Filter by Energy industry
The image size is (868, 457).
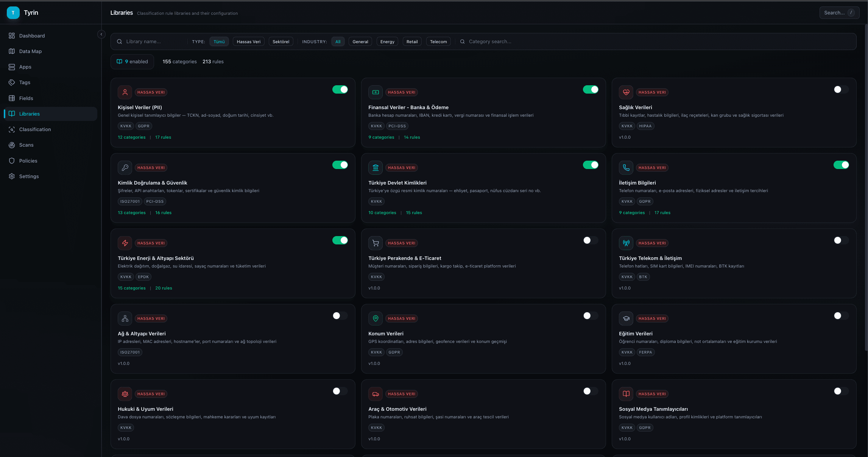[x=387, y=42]
